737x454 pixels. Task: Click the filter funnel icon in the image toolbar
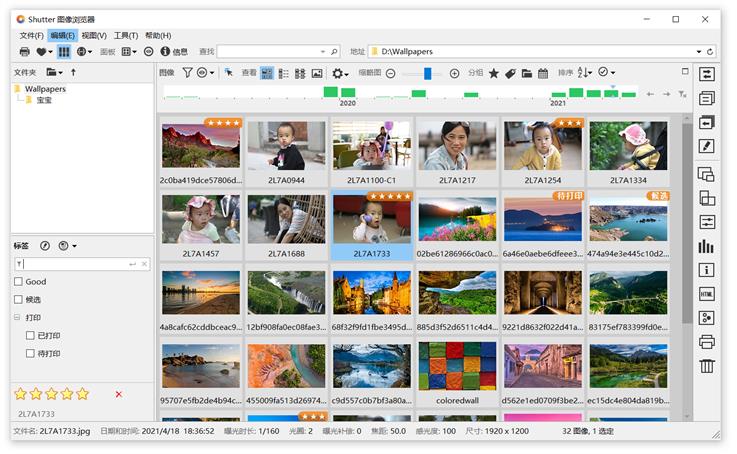[188, 73]
